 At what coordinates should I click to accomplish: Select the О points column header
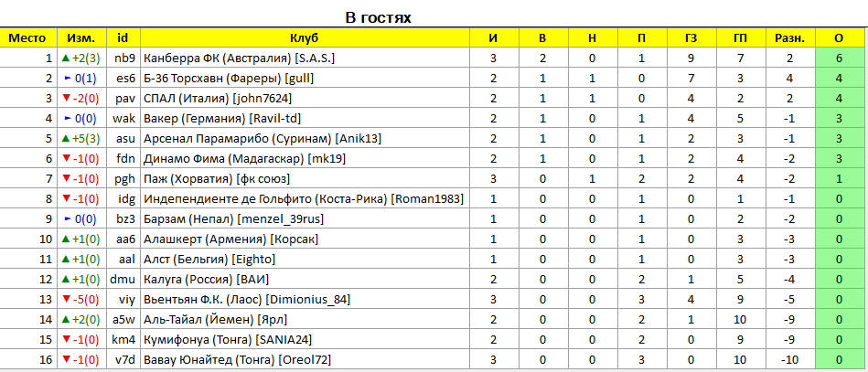839,38
